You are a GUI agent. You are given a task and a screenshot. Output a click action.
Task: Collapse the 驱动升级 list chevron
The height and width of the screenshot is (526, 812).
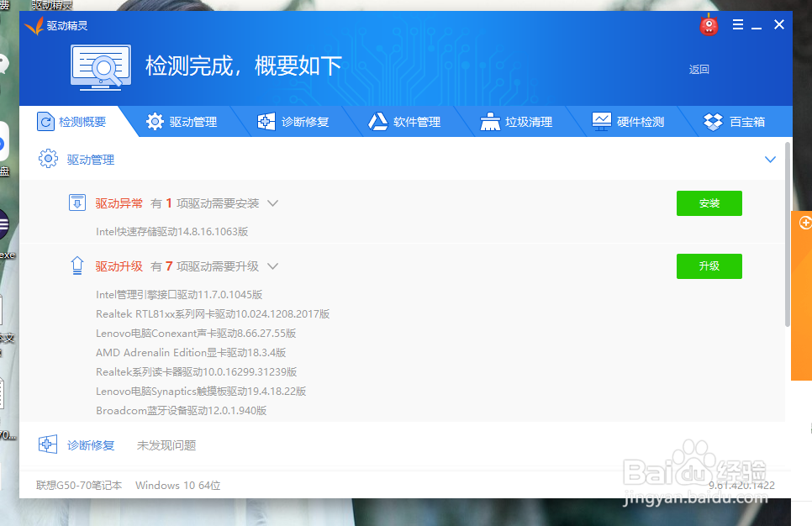[272, 266]
